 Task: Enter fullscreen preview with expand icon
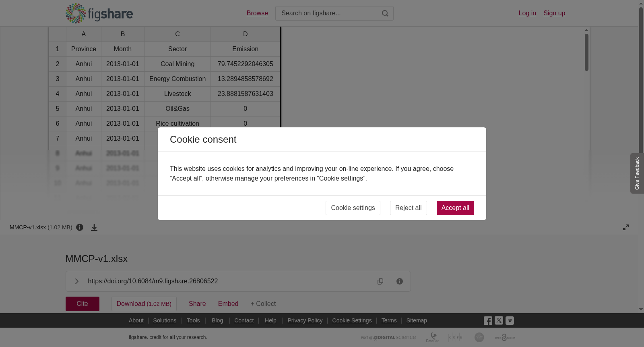point(626,227)
